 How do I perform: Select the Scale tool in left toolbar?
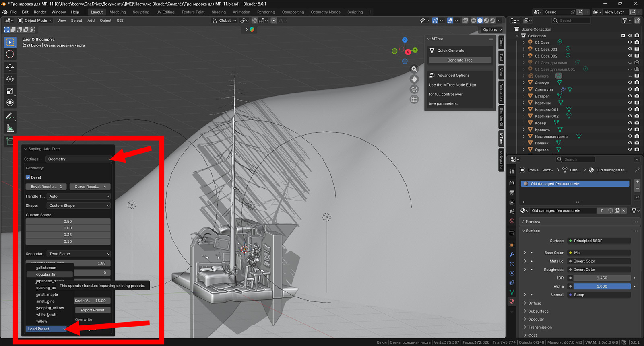point(10,91)
